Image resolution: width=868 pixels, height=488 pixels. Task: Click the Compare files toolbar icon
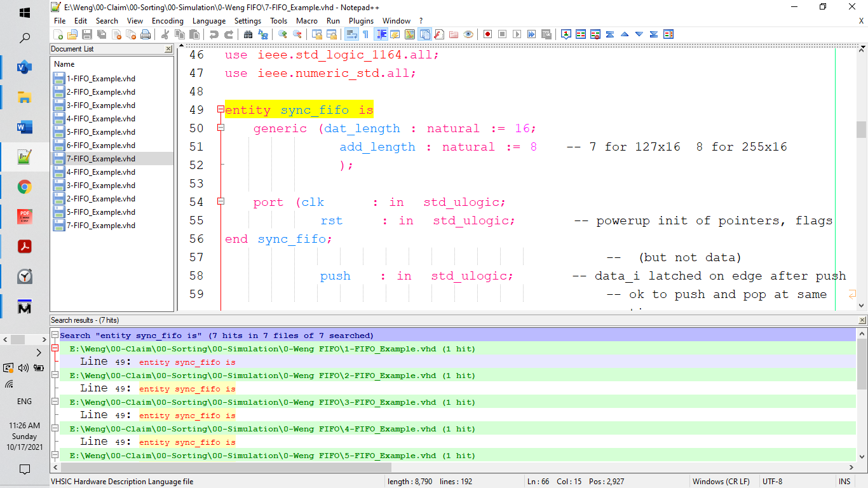click(x=581, y=34)
